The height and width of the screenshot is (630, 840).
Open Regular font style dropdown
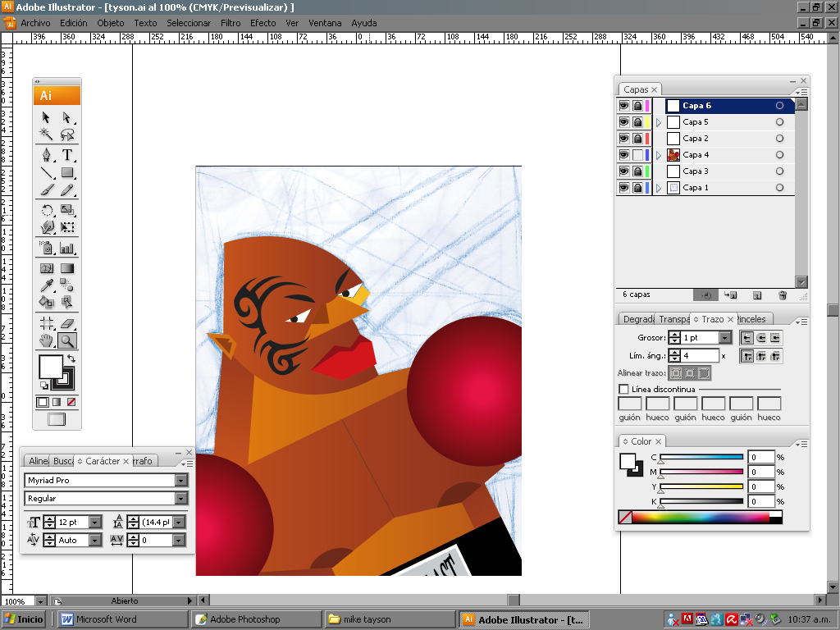point(181,499)
